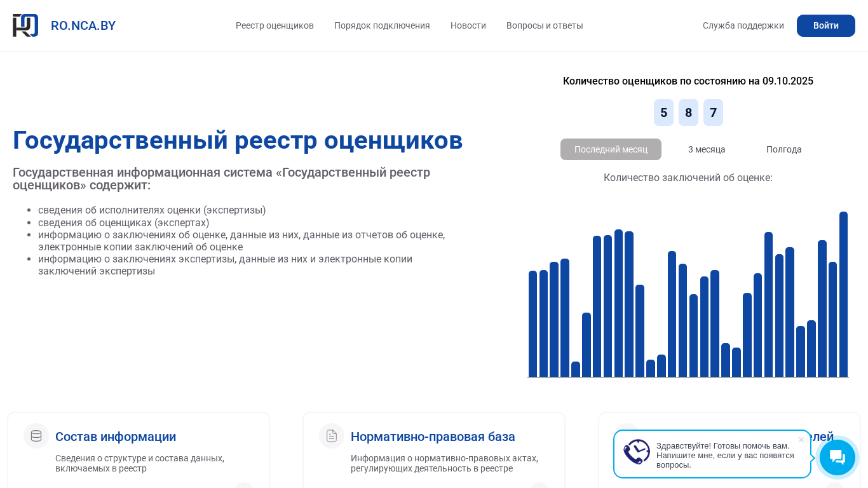Click the Служба поддержки link

[x=743, y=25]
